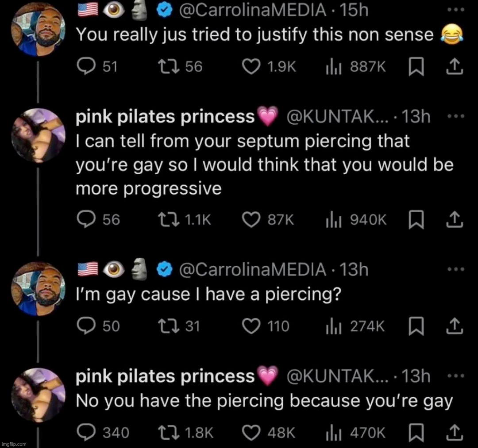Like the 'septum piercing' tweet with 87K likes
The height and width of the screenshot is (448, 478).
click(x=252, y=220)
